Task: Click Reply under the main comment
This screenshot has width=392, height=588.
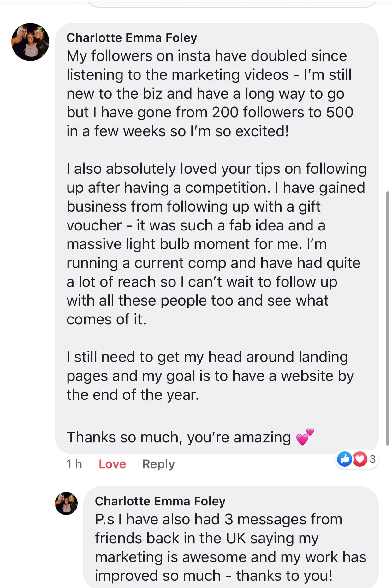Action: click(158, 464)
